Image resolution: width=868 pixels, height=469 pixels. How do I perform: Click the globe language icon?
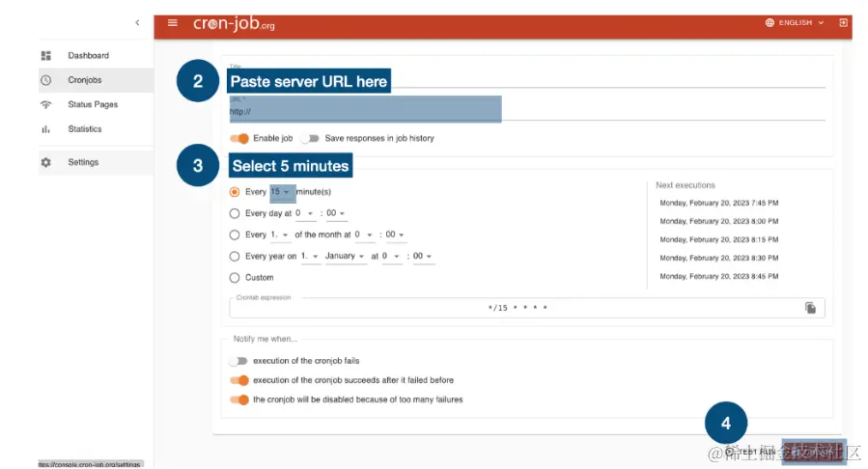[x=770, y=22]
